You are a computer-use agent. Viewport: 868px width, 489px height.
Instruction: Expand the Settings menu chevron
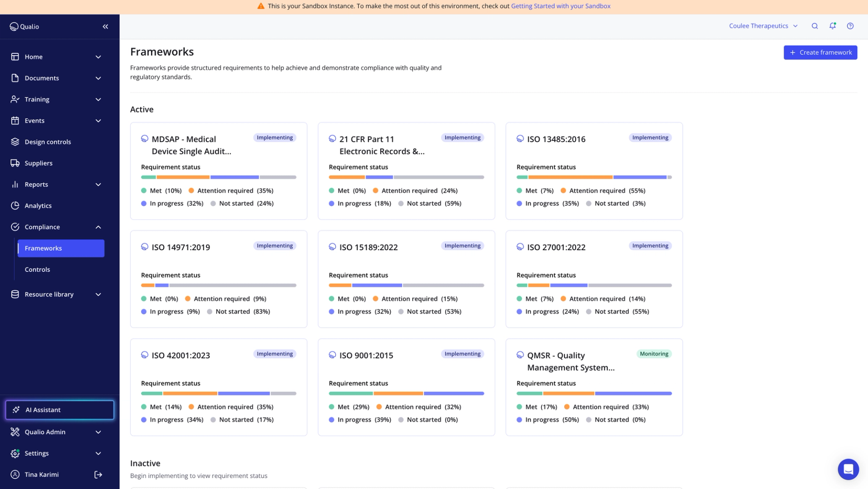98,453
